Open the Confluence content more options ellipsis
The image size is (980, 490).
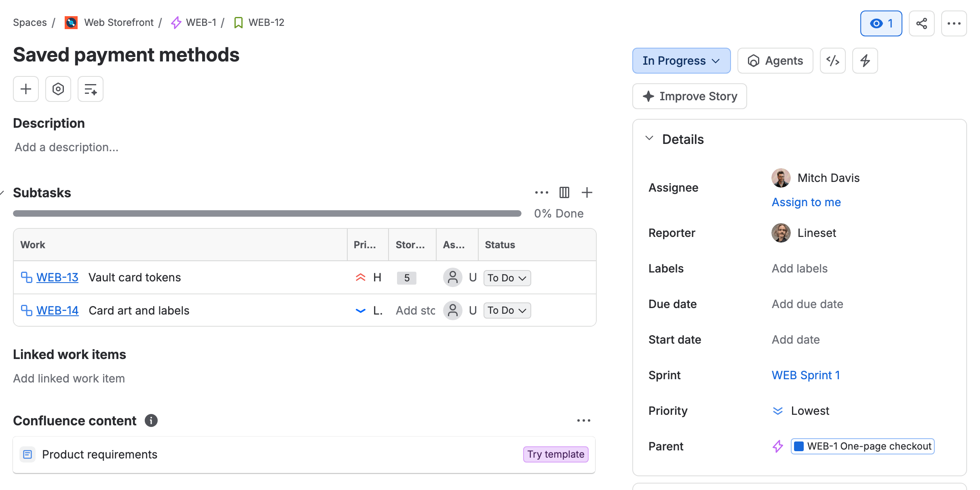tap(583, 420)
